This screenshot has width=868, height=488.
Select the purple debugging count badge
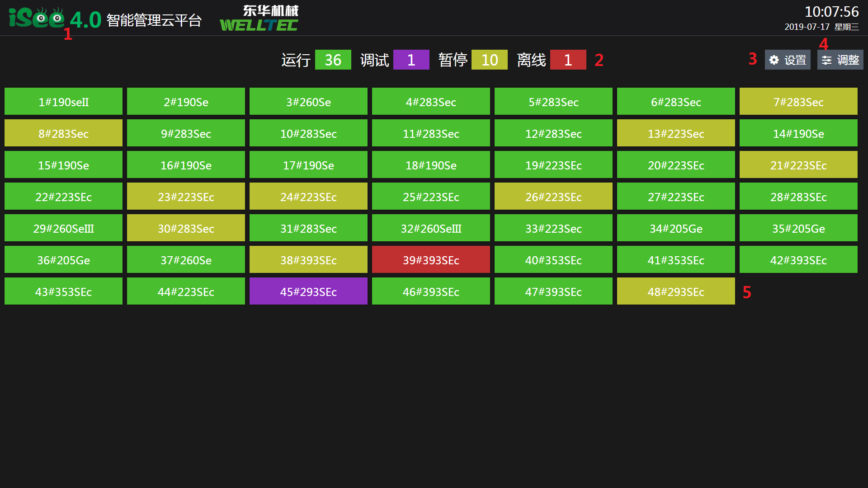coord(411,60)
